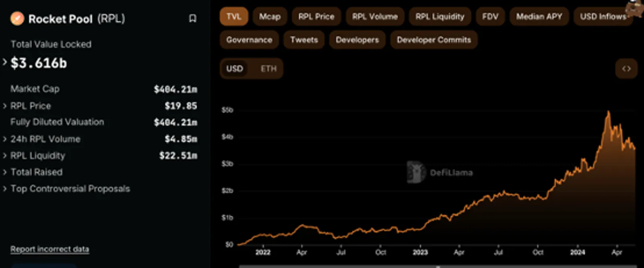Toggle the USD Inflows chart metric
This screenshot has height=268, width=644.
click(x=603, y=17)
